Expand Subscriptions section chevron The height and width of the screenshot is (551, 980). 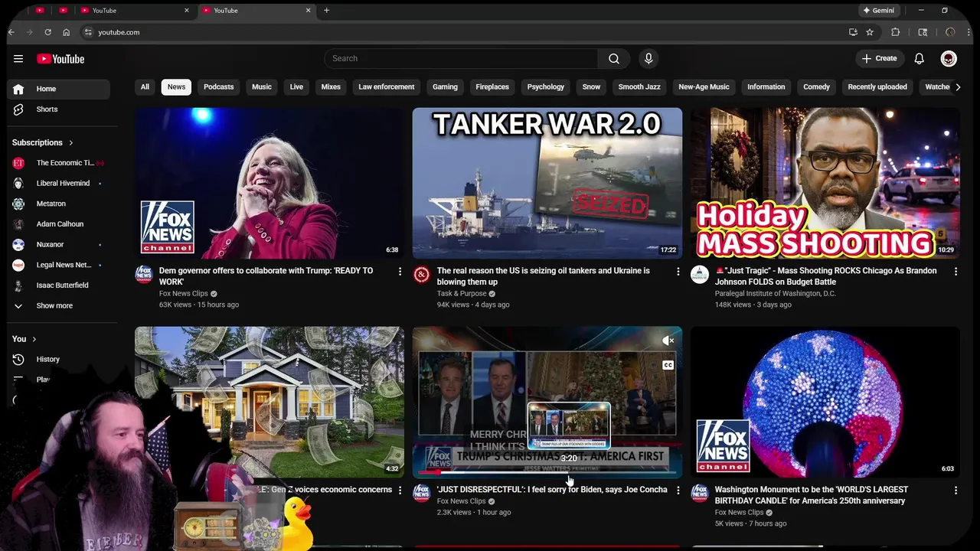[x=71, y=142]
